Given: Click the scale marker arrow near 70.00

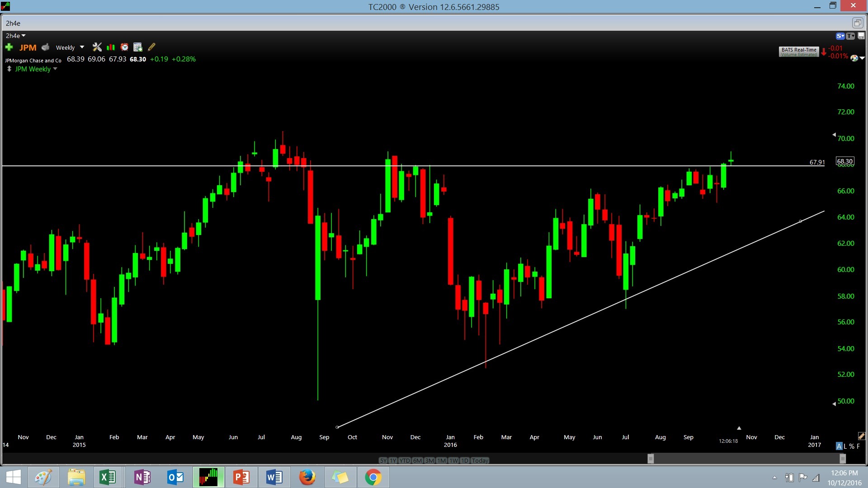Looking at the screenshot, I should click(x=834, y=135).
